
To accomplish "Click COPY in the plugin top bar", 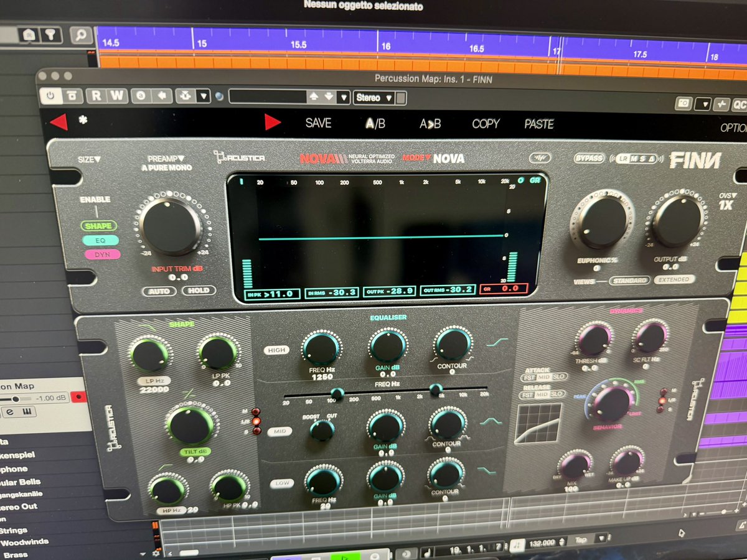I will [x=486, y=124].
